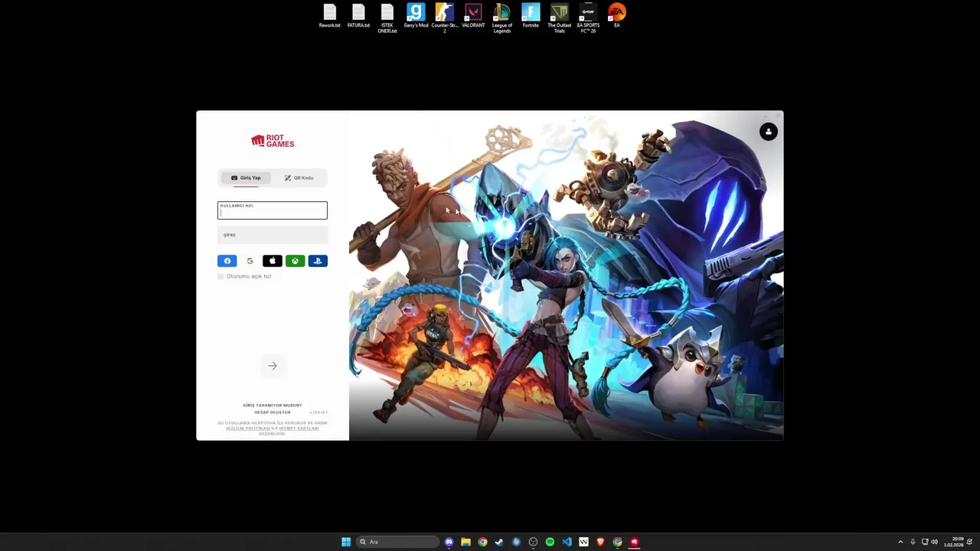Switch to the 'Giriş Yap' tab
The image size is (980, 551).
[246, 178]
